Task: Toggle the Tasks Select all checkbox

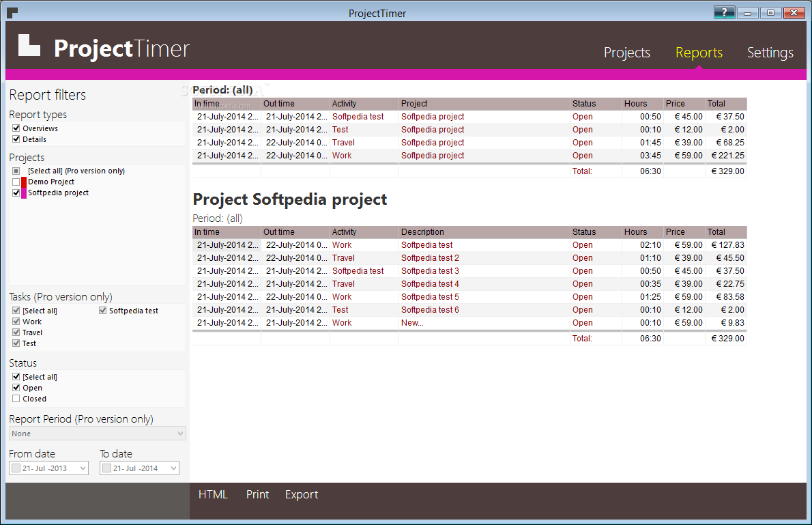Action: 16,311
